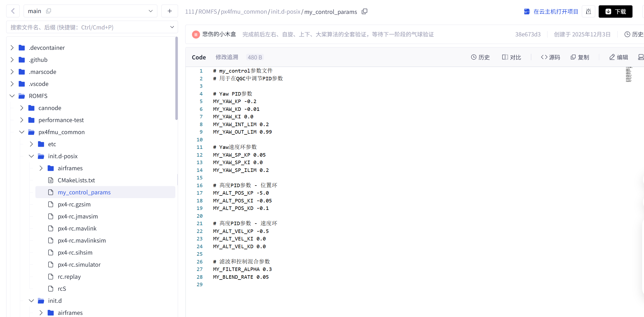The height and width of the screenshot is (317, 644).
Task: Select the Code tab
Action: pyautogui.click(x=199, y=57)
